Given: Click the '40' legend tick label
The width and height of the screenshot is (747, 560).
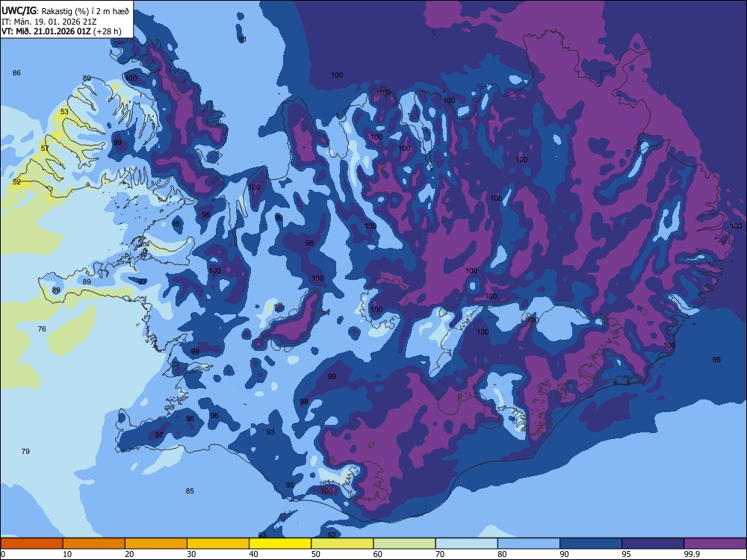Looking at the screenshot, I should [253, 554].
